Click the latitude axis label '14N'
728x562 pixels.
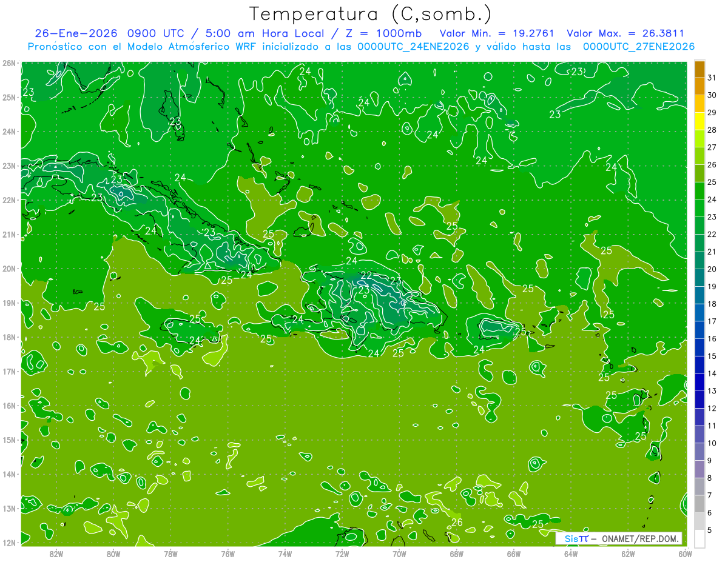tap(9, 474)
